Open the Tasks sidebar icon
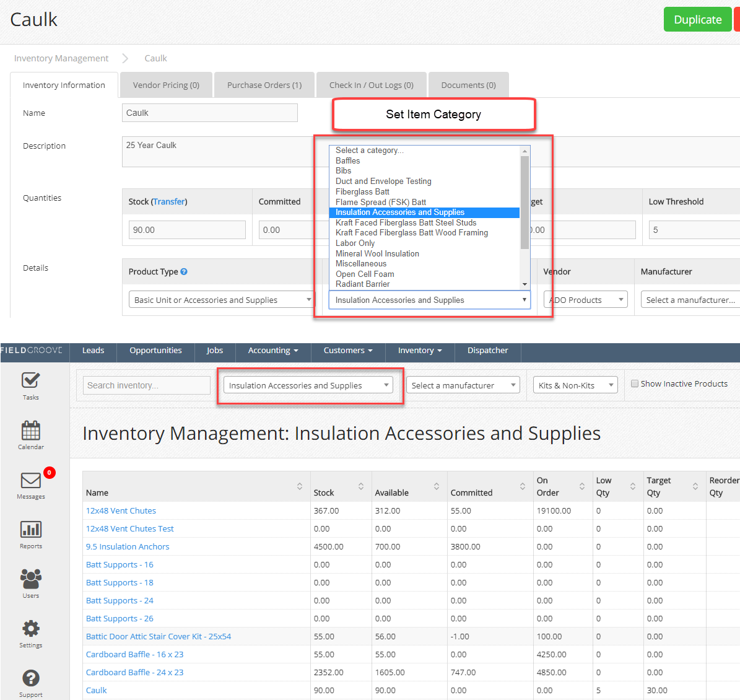Screen dimensions: 740x700 (30, 381)
